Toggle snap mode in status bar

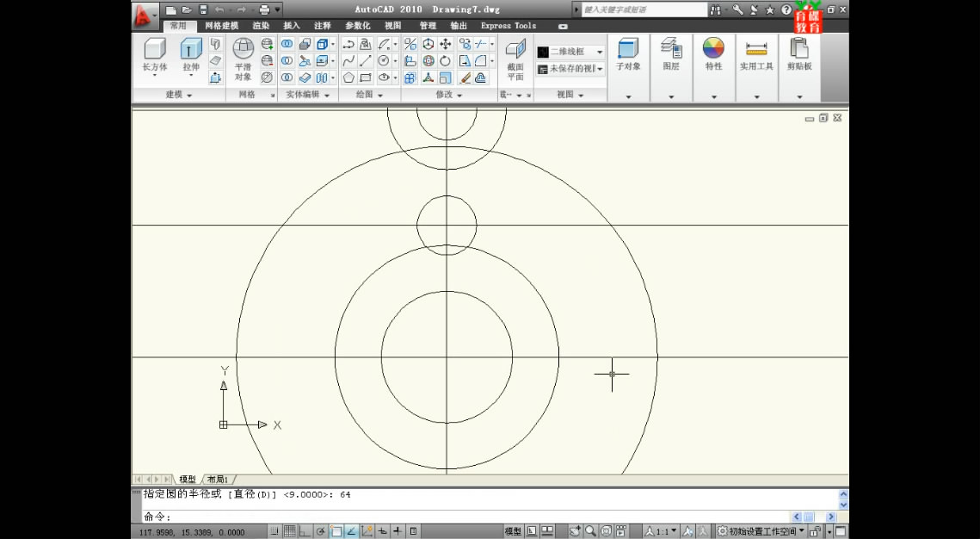pyautogui.click(x=275, y=531)
